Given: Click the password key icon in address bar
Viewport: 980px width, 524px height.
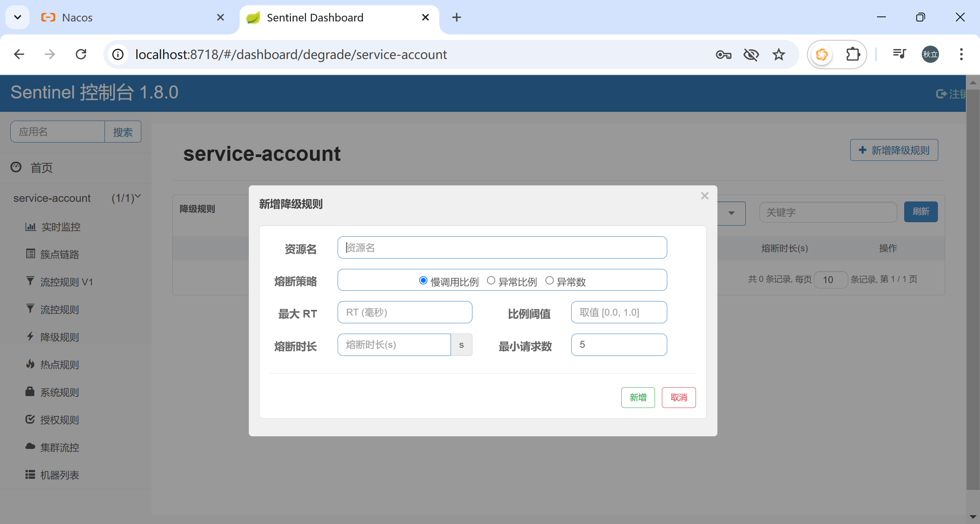Looking at the screenshot, I should 723,55.
